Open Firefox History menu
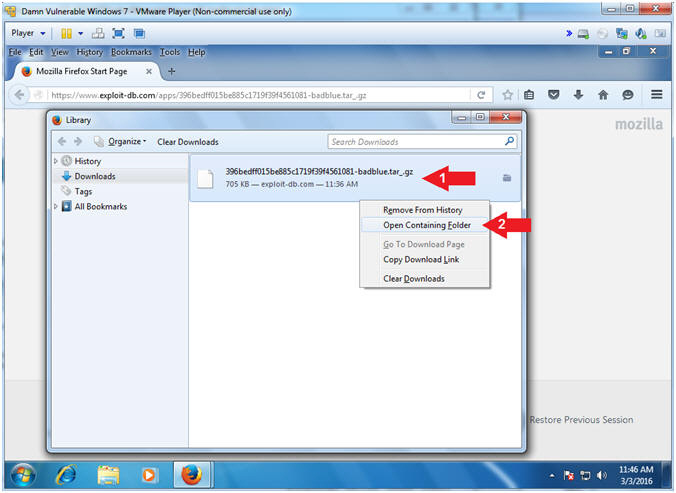 click(x=90, y=52)
